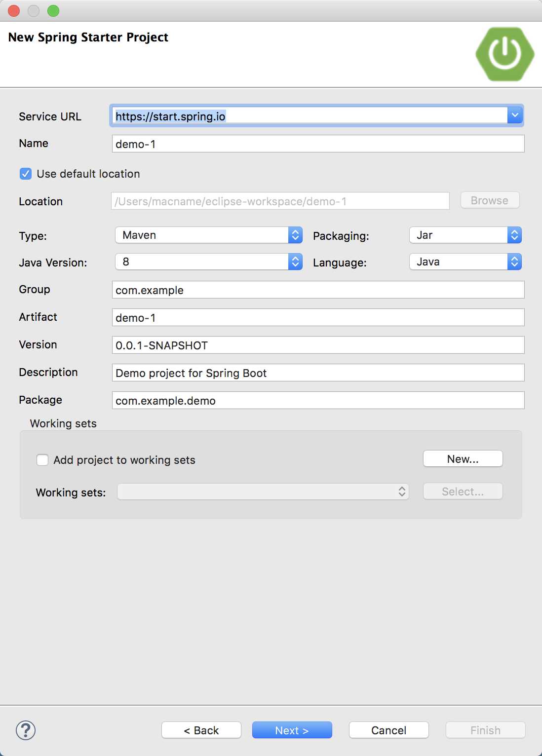Click the Group field com.example

pos(318,290)
